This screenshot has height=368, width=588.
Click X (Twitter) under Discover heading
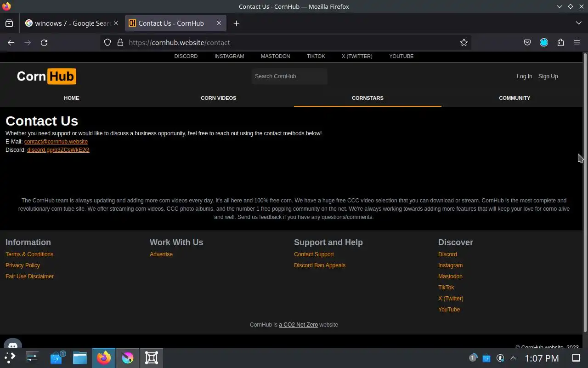(451, 299)
